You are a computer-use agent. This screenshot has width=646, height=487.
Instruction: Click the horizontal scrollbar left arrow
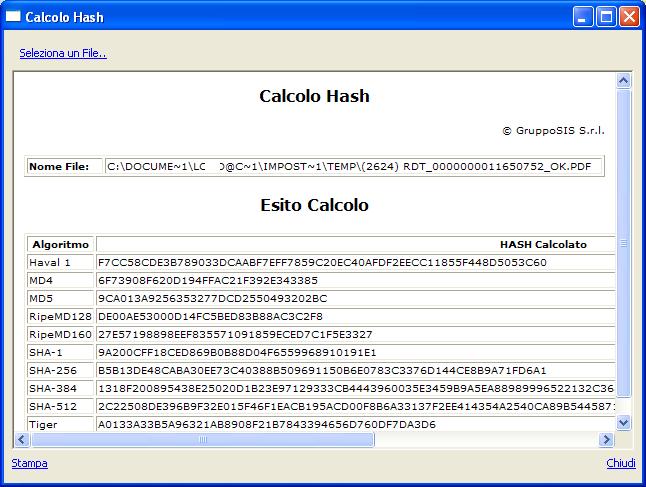coord(22,439)
